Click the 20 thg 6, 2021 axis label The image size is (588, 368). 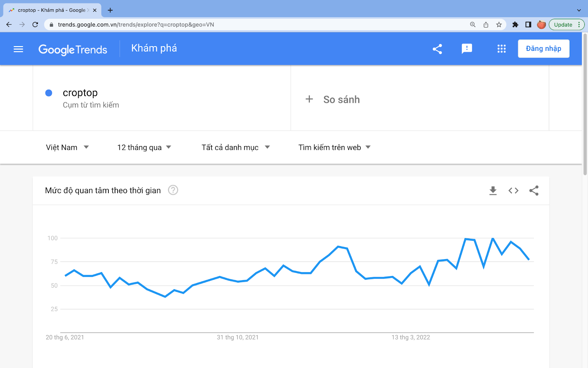click(x=65, y=337)
